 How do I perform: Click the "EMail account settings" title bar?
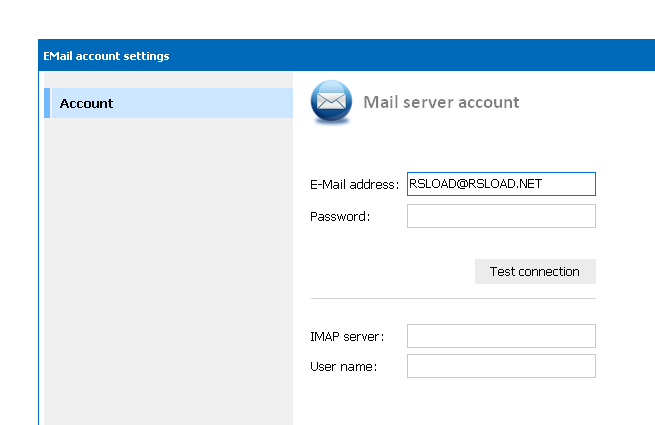(x=300, y=56)
